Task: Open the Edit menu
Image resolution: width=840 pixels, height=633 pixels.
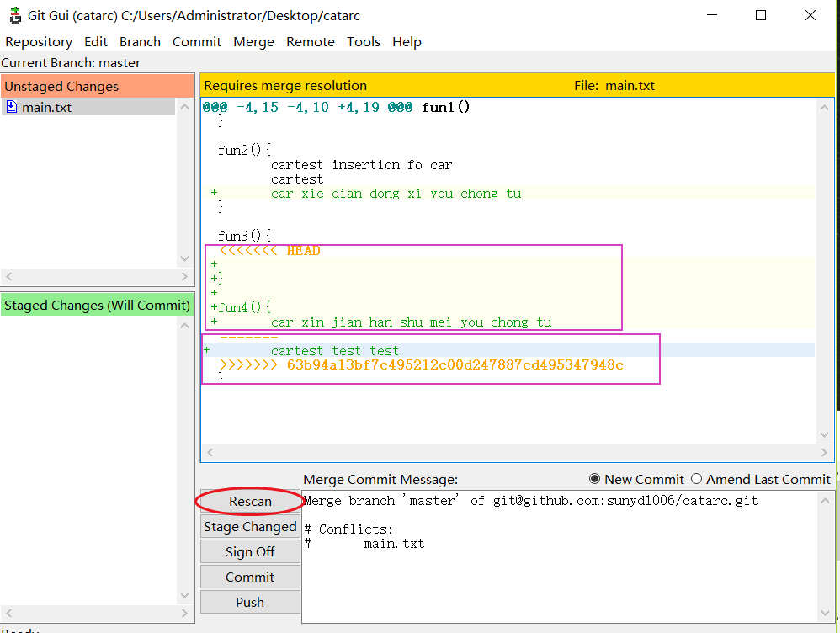Action: tap(95, 41)
